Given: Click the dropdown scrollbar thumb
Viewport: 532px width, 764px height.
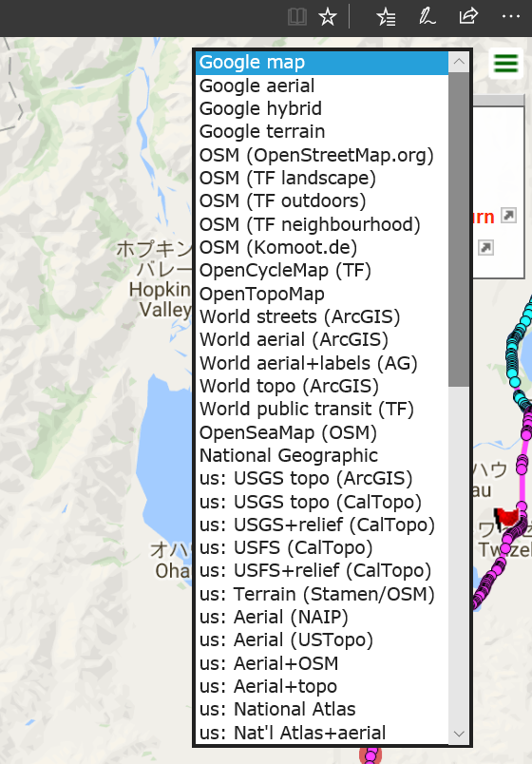Looking at the screenshot, I should coord(459,230).
